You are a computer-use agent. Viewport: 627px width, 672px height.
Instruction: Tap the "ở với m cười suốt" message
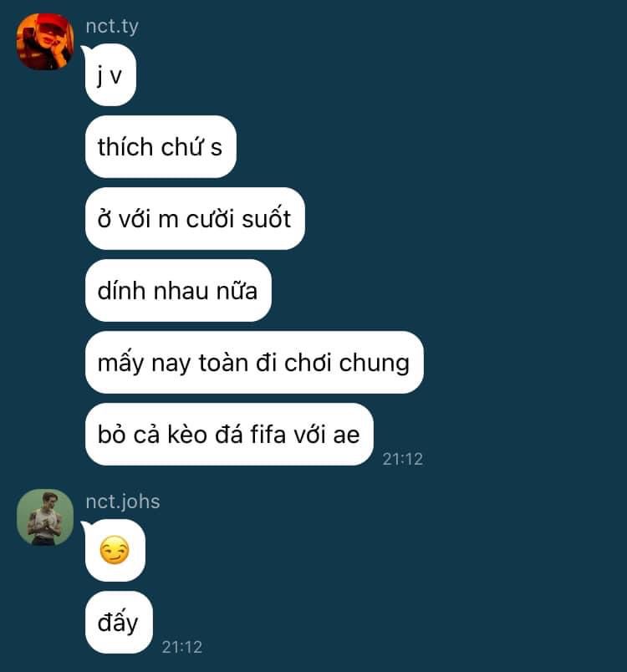point(195,219)
